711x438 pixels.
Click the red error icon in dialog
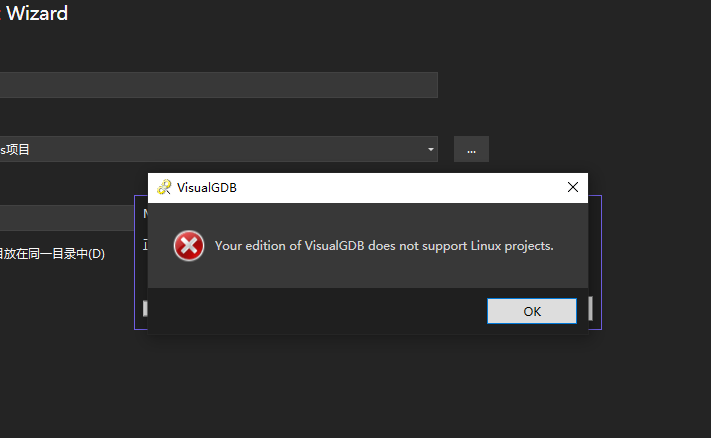189,246
